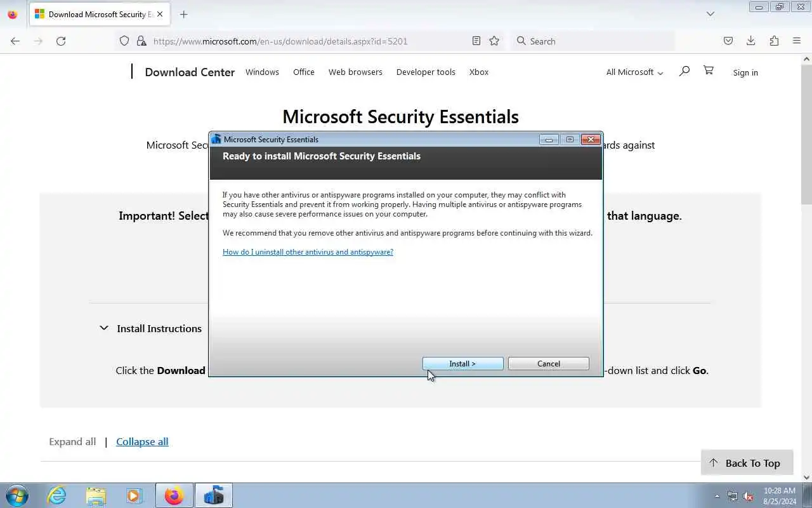Go back with the Firefox back arrow
This screenshot has width=812, height=508.
coord(15,41)
